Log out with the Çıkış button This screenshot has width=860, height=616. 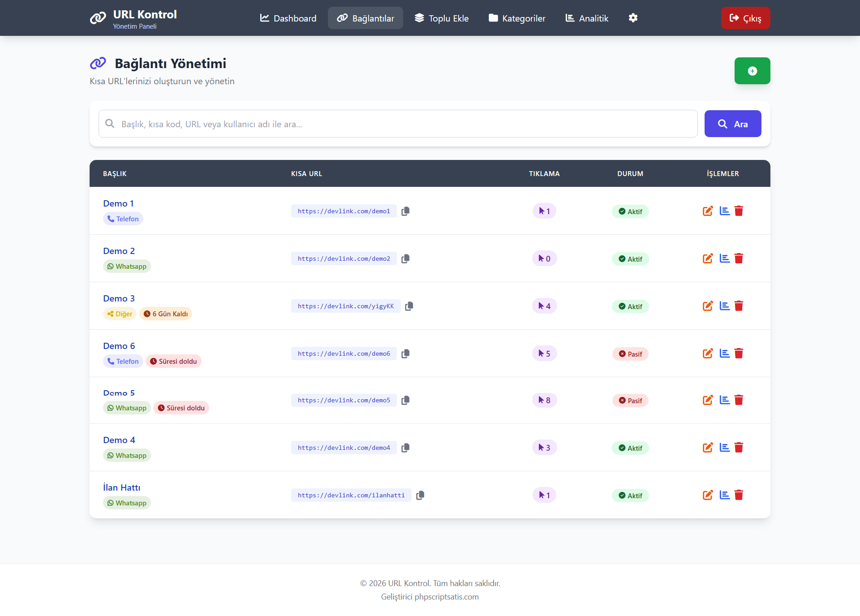click(746, 18)
